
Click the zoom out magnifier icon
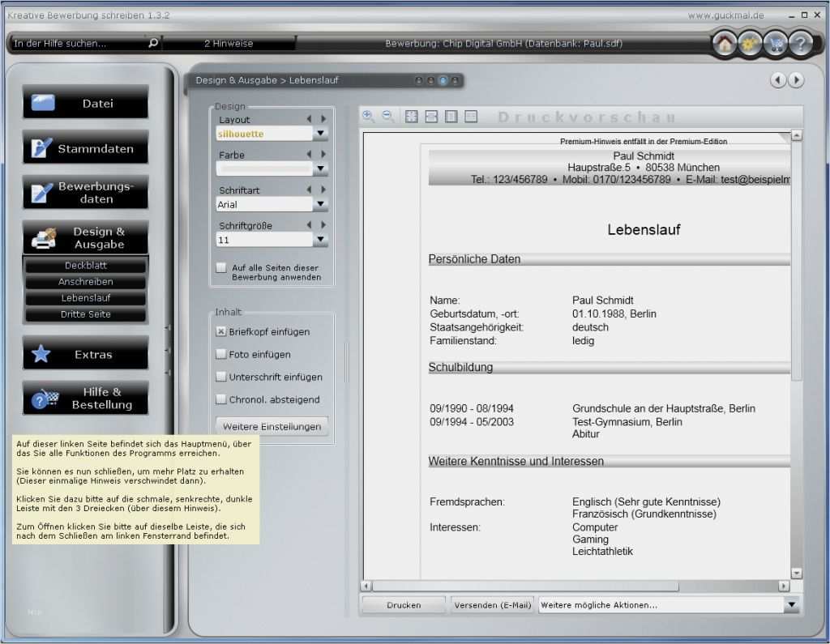386,116
